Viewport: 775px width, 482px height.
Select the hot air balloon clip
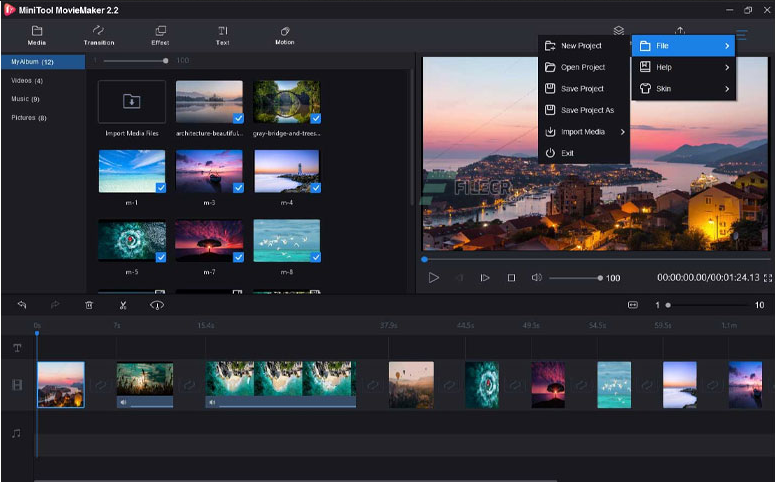click(411, 385)
